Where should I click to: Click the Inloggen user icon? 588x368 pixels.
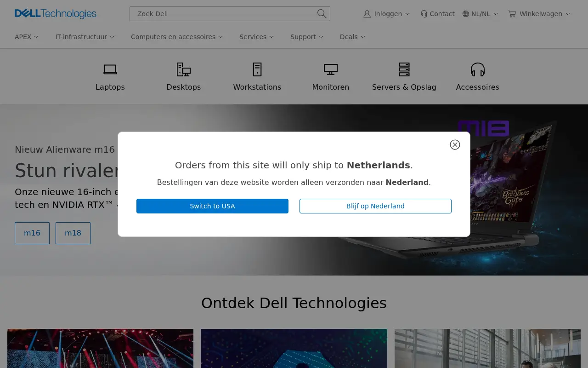(367, 14)
